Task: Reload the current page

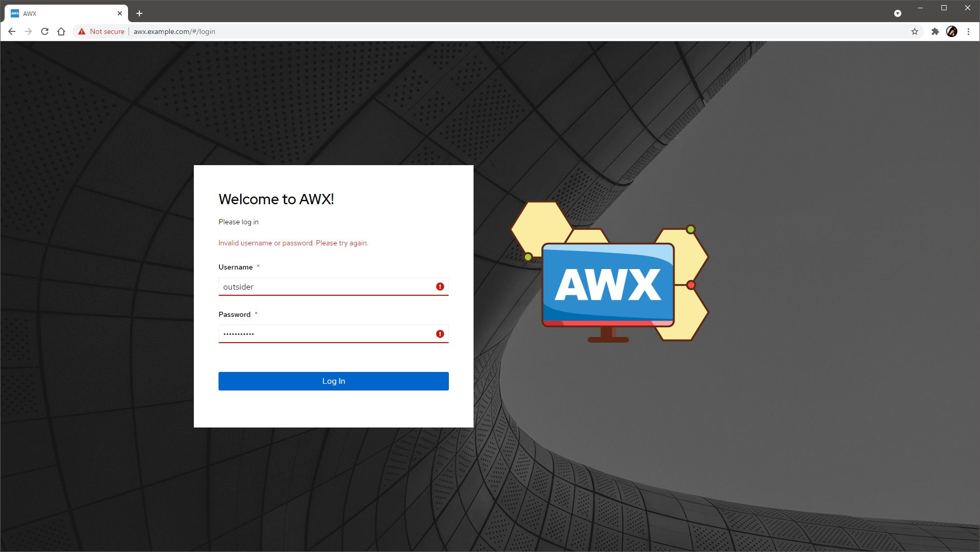Action: pyautogui.click(x=45, y=31)
